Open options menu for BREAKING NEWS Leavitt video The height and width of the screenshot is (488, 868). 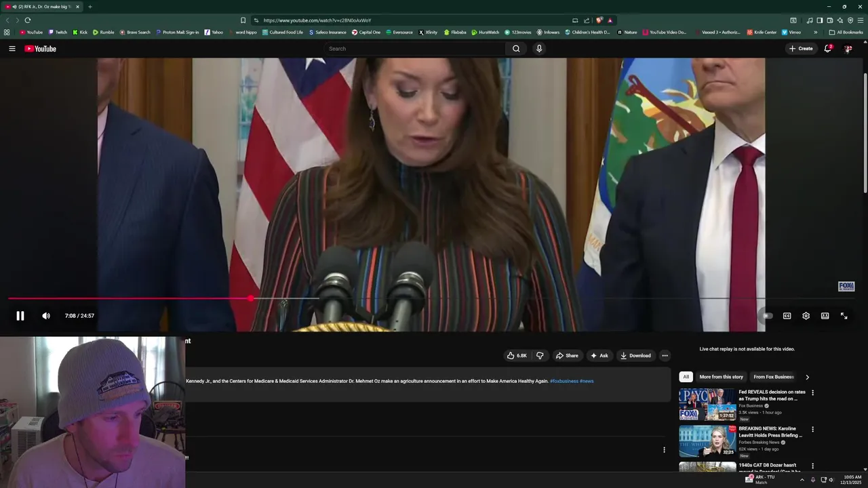(x=812, y=429)
